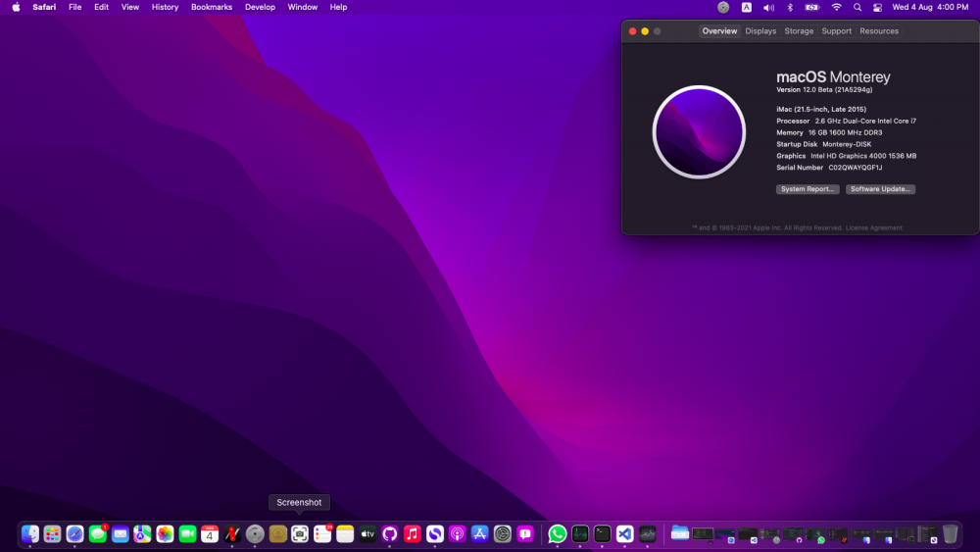Switch to the Storage tab
980x552 pixels.
point(799,31)
